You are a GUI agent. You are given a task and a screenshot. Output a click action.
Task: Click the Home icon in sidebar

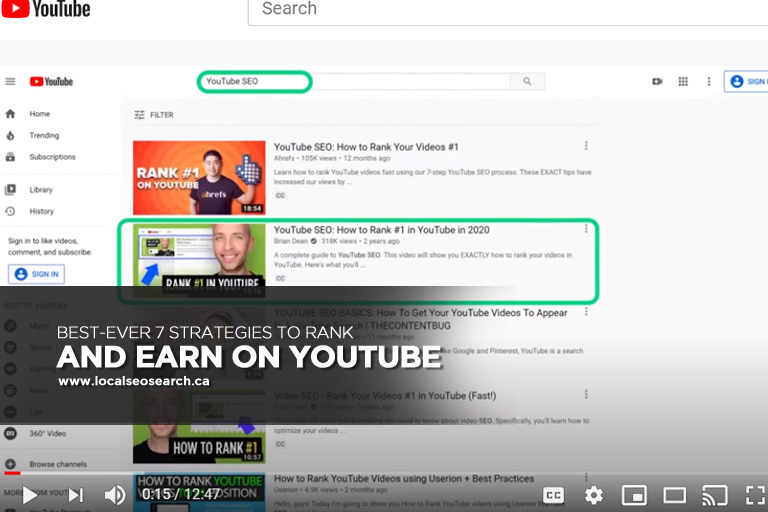tap(10, 114)
